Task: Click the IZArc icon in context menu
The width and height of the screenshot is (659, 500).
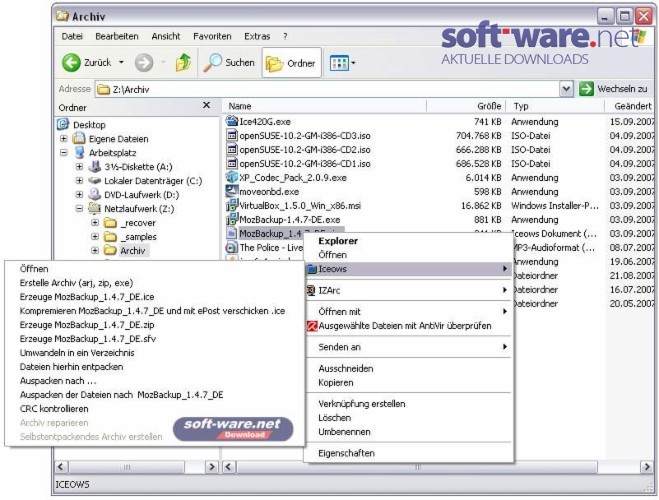Action: pos(311,290)
